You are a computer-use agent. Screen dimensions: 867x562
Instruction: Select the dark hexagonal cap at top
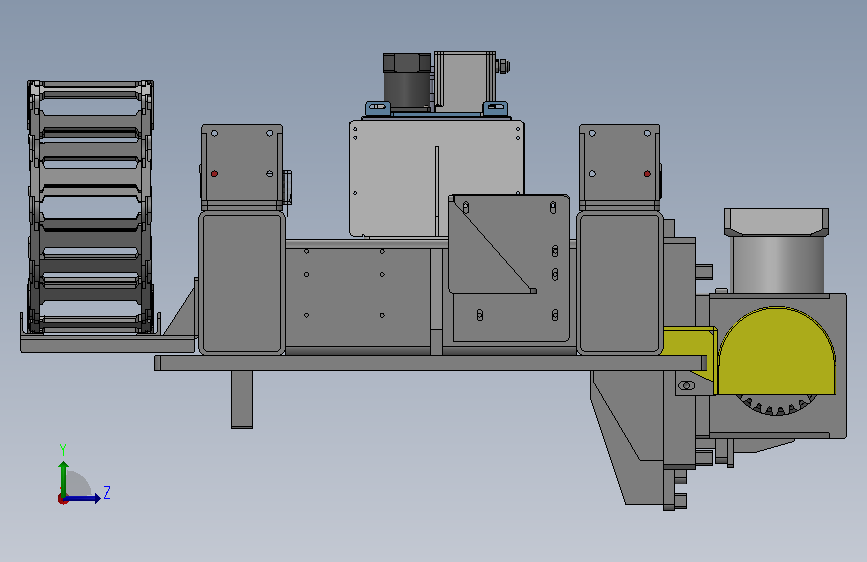pos(407,63)
